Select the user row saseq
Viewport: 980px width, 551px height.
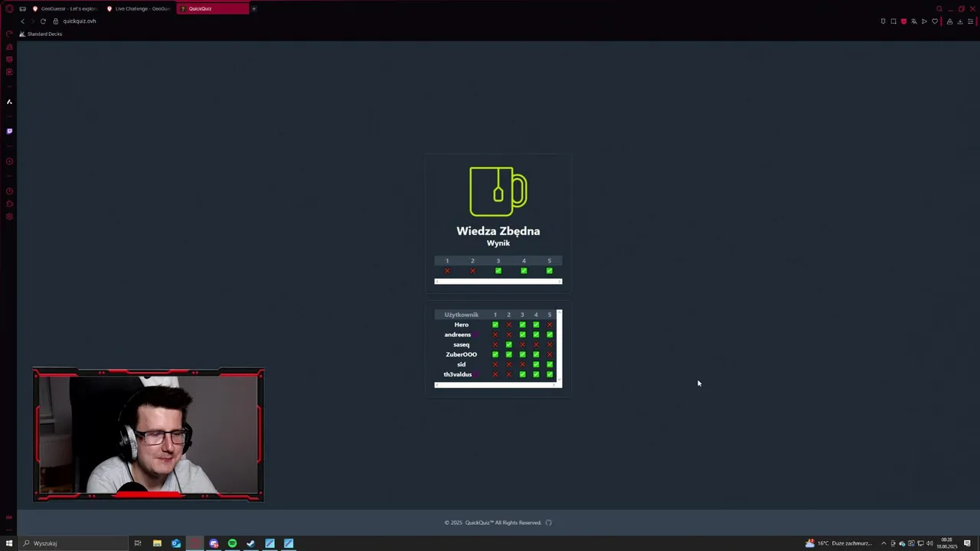pos(495,344)
